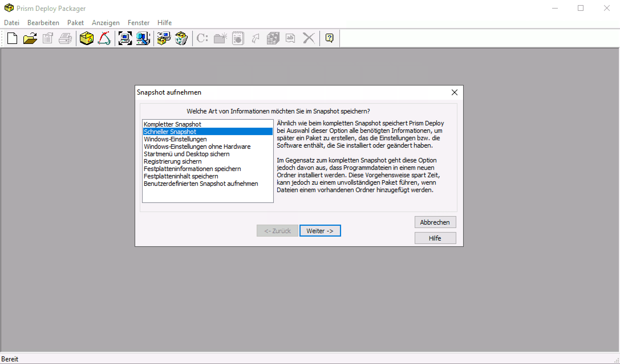This screenshot has height=364, width=620.
Task: Select Windows-Einstellungen ohne Hardware option
Action: [197, 147]
